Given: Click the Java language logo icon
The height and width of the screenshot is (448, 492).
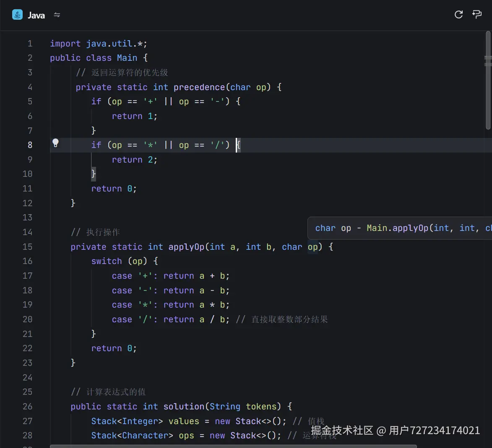Looking at the screenshot, I should pos(17,15).
